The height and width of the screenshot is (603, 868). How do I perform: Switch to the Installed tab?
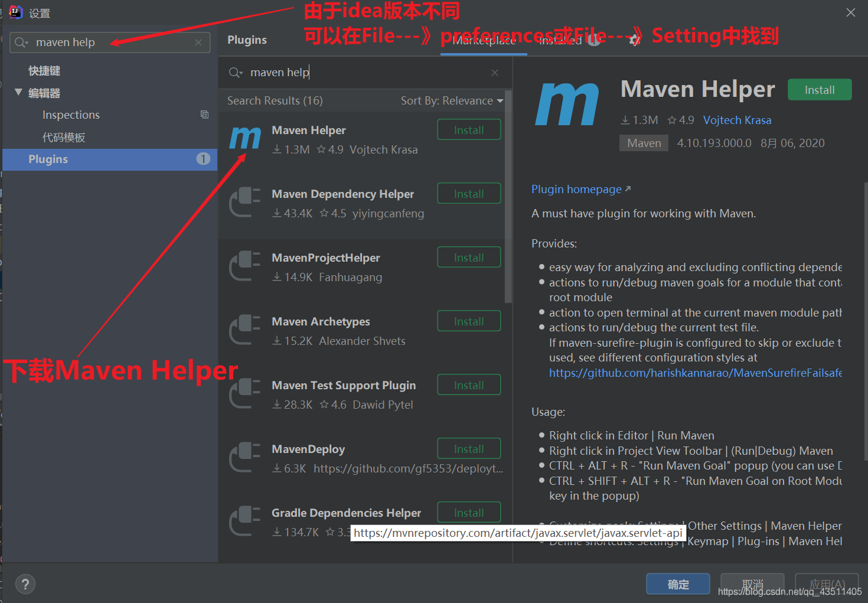[x=560, y=40]
